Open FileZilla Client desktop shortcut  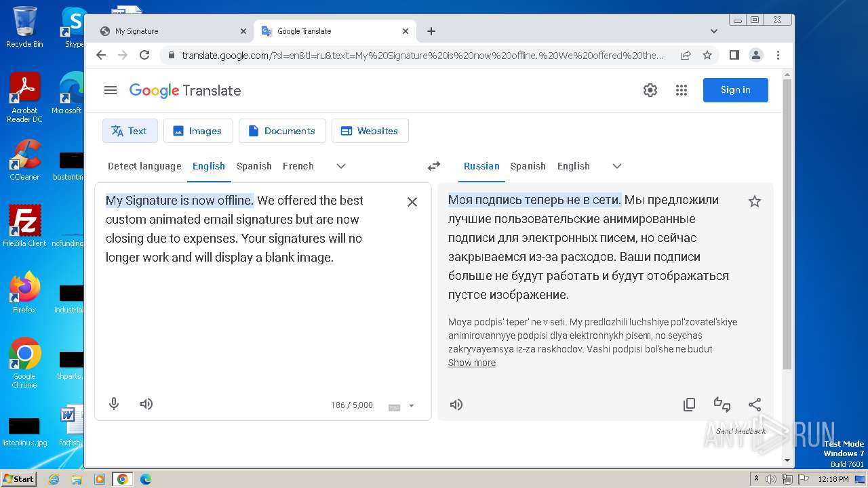24,226
